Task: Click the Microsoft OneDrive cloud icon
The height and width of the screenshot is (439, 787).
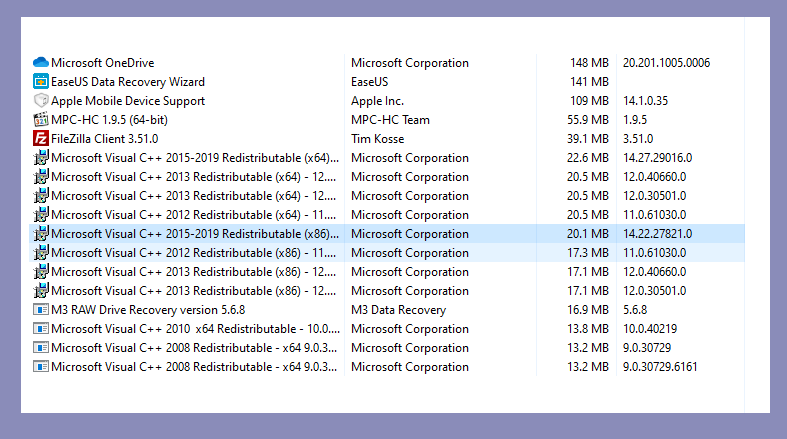Action: [x=41, y=63]
